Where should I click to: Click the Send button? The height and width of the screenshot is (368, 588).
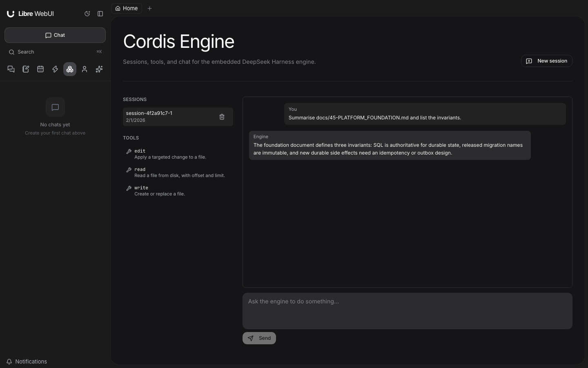(259, 338)
